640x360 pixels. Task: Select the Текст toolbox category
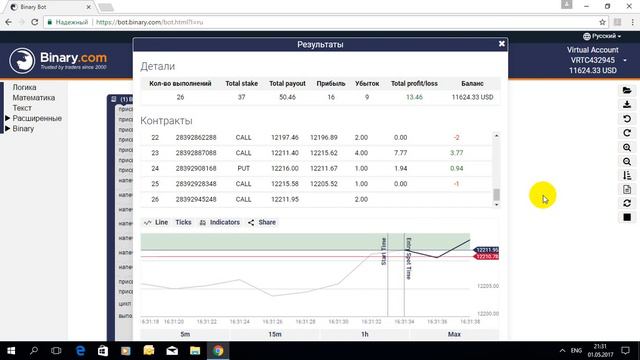click(x=22, y=108)
